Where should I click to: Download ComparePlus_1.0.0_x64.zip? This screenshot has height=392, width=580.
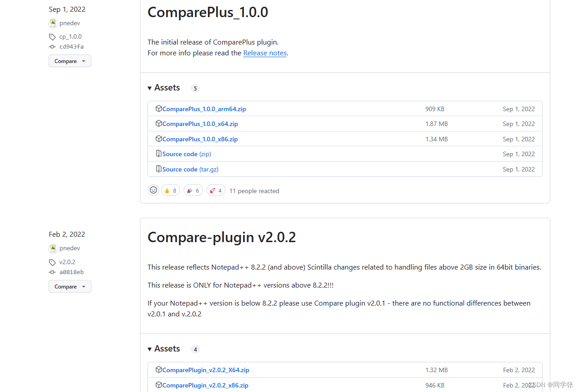tap(200, 124)
